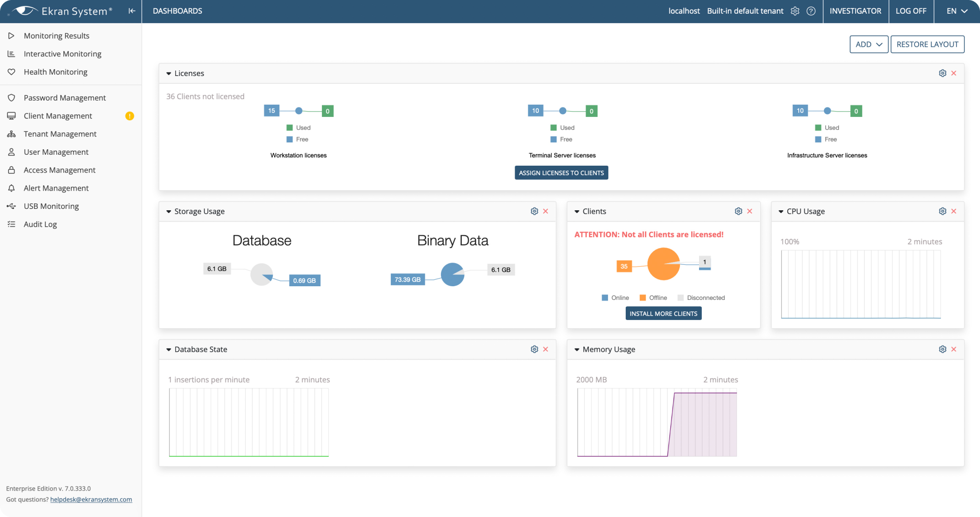Open Health Monitoring page

point(56,72)
